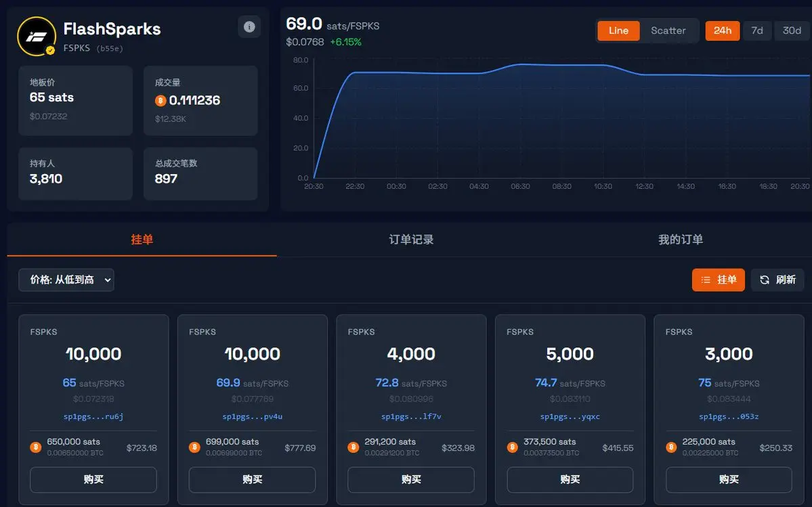Open seller address sp1pgs...053z
The height and width of the screenshot is (507, 812).
(x=729, y=416)
